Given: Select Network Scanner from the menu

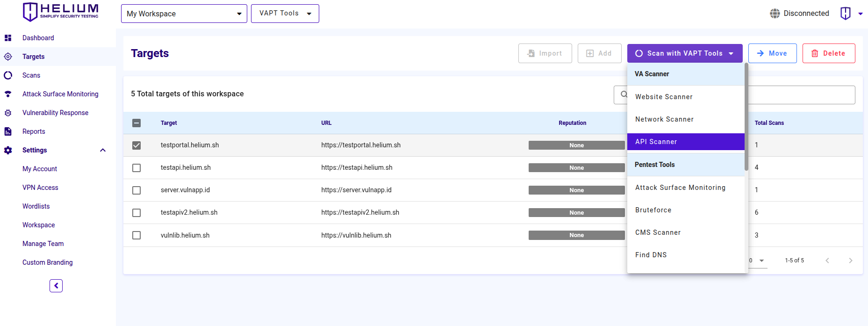Looking at the screenshot, I should (x=686, y=119).
